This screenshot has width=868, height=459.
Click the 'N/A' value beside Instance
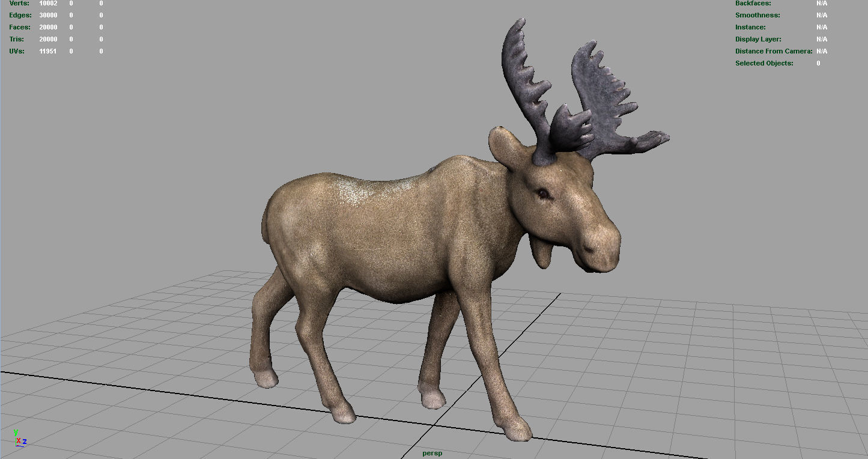pyautogui.click(x=822, y=27)
